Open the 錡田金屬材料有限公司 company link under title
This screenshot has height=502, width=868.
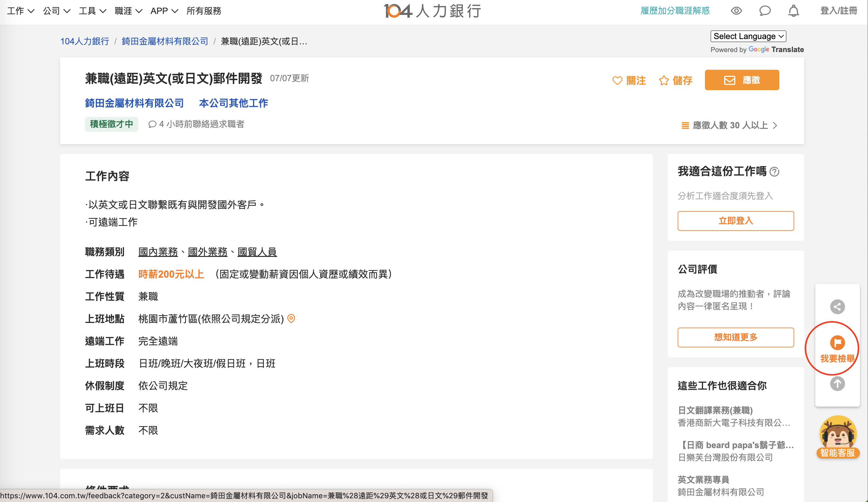(134, 103)
